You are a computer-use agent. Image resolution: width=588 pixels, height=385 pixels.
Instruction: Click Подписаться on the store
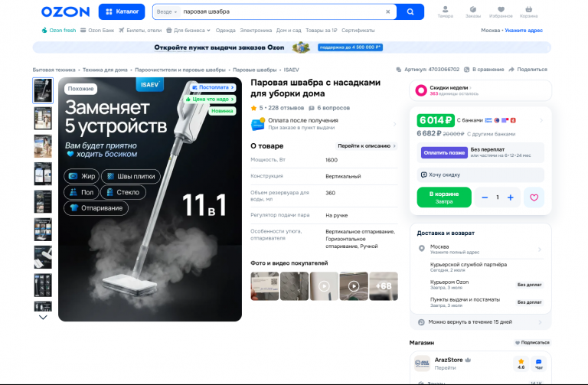point(532,343)
